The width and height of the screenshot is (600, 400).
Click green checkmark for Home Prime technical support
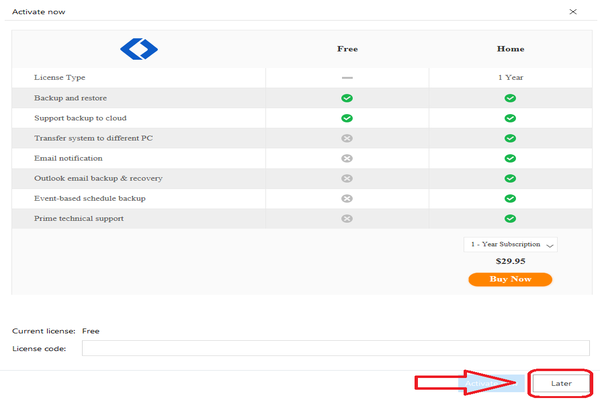tap(510, 218)
